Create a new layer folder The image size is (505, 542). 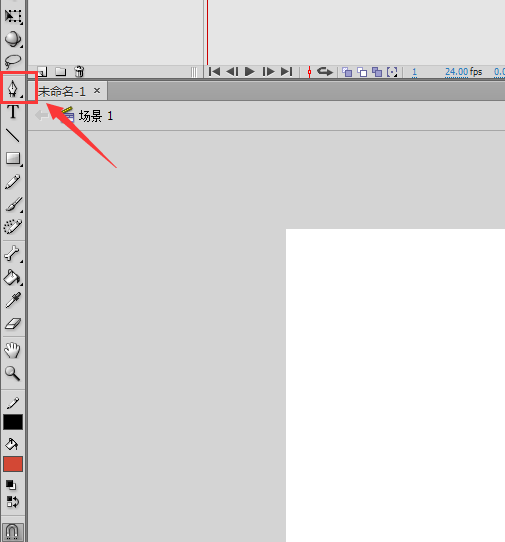(61, 72)
